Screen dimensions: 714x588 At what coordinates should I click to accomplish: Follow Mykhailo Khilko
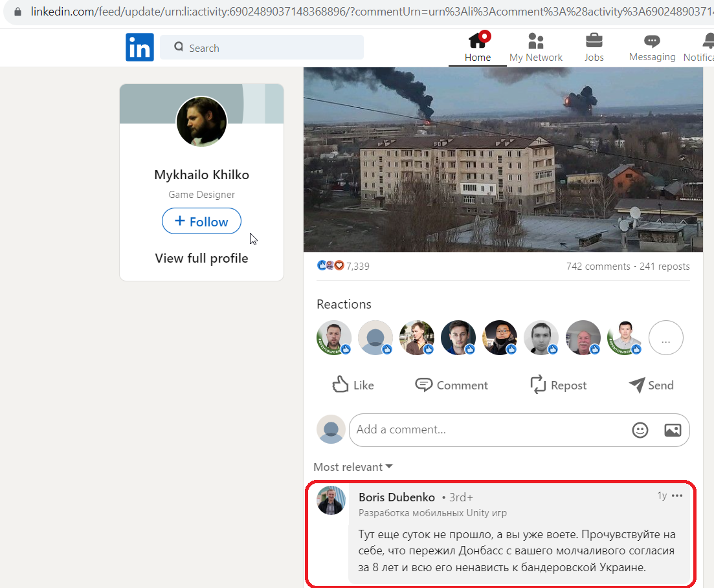(x=201, y=221)
